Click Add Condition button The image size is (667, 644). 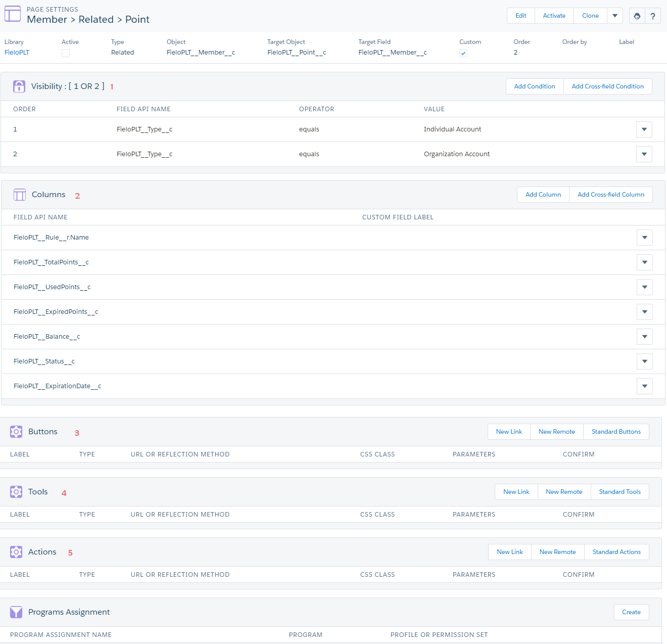tap(535, 86)
